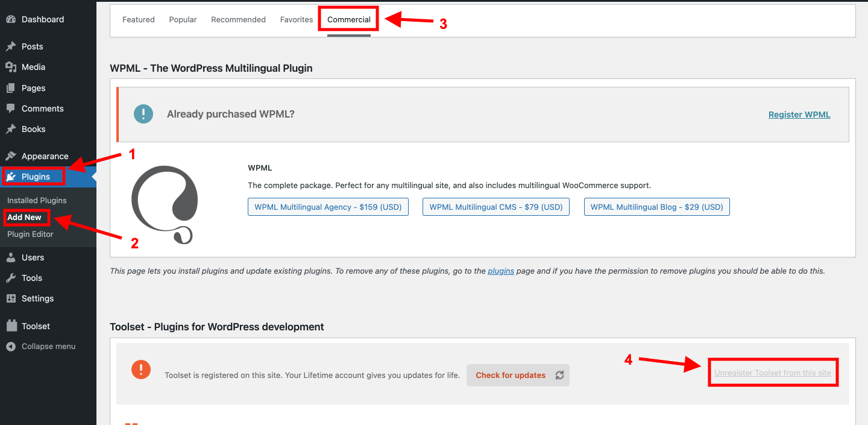Image resolution: width=868 pixels, height=425 pixels.
Task: Click the Toolset Plugins for WordPress development heading
Action: (x=217, y=327)
